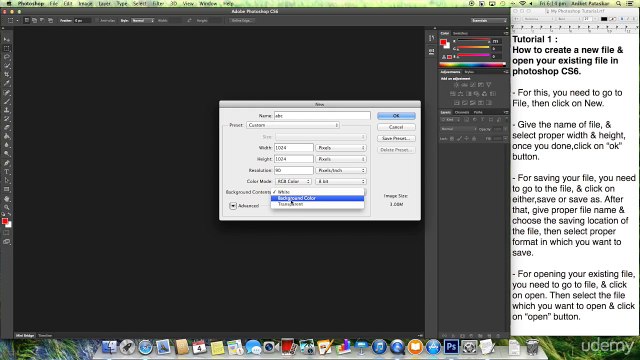The width and height of the screenshot is (640, 360).
Task: Click the color spectrum ramp in Color panel
Action: [x=472, y=64]
